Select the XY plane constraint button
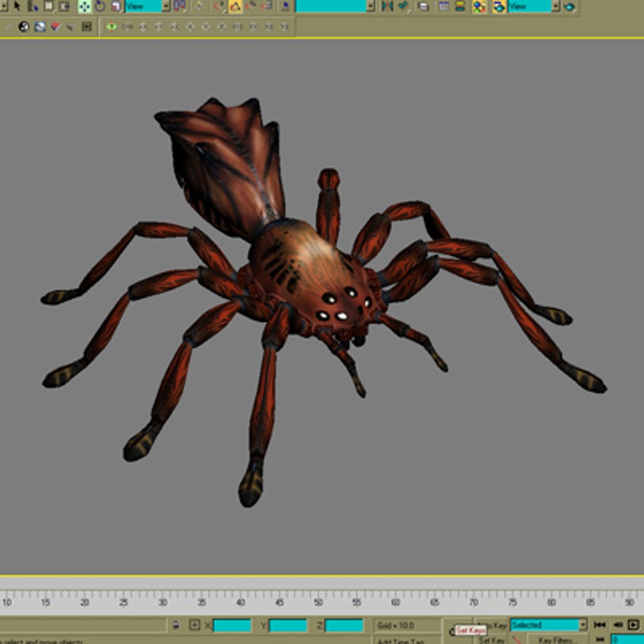This screenshot has width=644, height=644. 253,27
